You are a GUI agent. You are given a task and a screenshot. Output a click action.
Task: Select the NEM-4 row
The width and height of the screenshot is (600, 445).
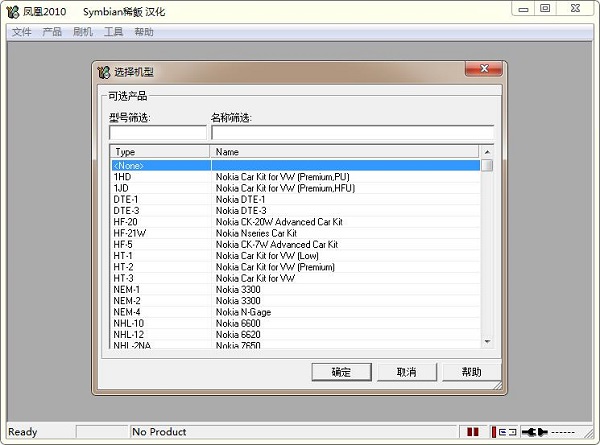point(295,312)
